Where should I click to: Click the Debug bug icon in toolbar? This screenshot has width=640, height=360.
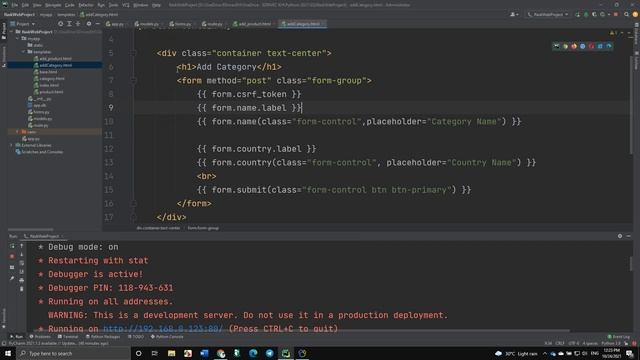tap(586, 14)
